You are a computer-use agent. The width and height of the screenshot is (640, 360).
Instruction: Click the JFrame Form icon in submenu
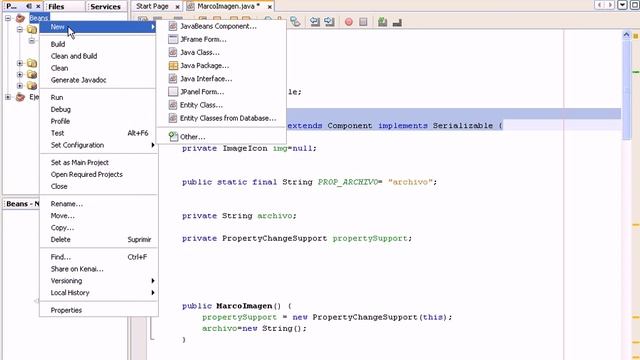coord(173,39)
